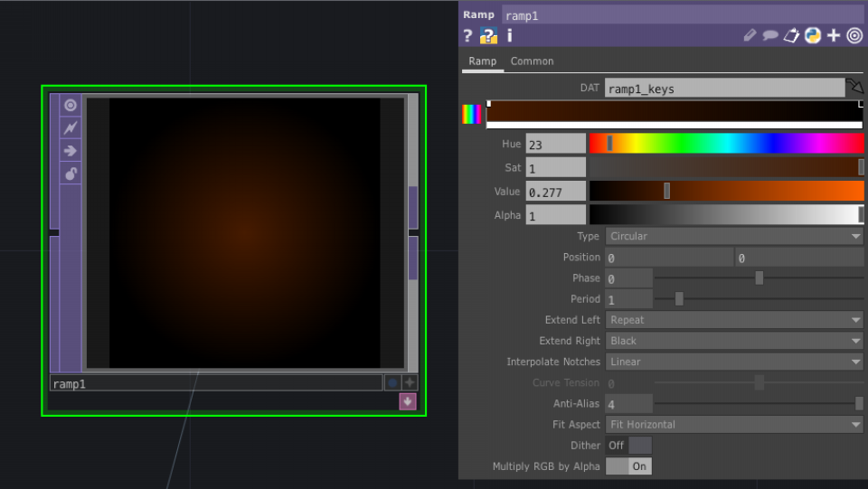Click the ramp1 node name label
This screenshot has height=489, width=868.
216,383
